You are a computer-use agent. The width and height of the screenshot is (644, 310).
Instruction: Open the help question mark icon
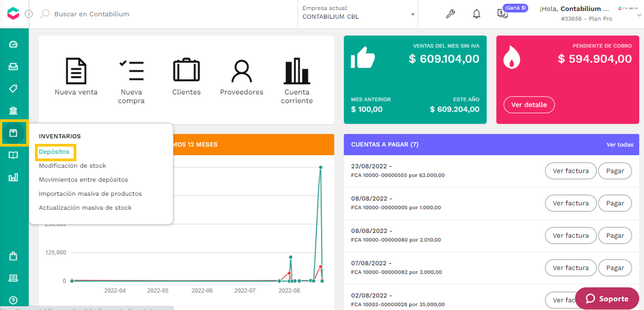[x=14, y=301]
